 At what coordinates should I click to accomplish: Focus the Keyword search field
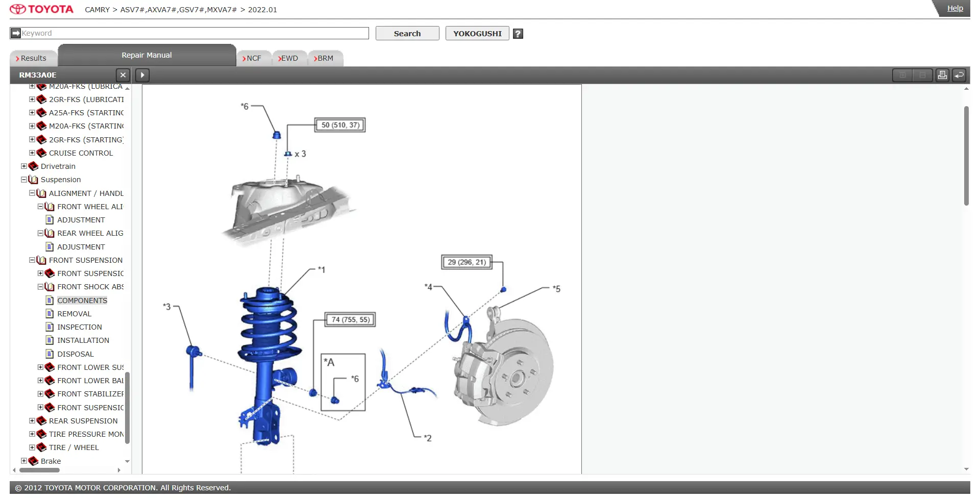point(194,33)
